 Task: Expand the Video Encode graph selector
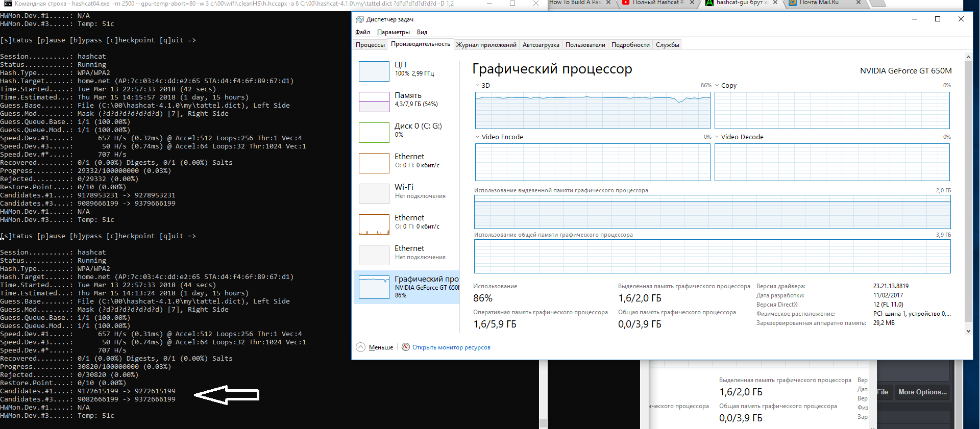point(477,137)
